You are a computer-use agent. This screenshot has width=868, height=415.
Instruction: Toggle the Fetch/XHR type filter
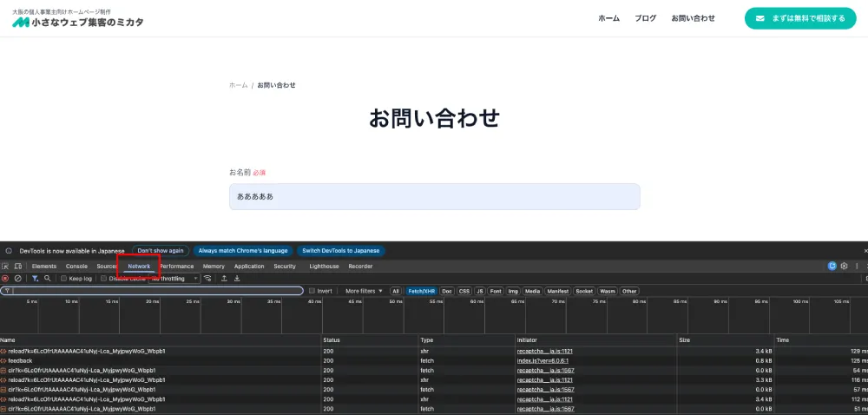[x=422, y=291]
